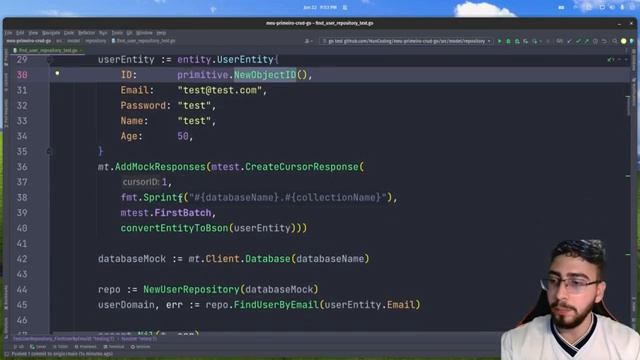Start the Debug session icon
The image size is (640, 360).
[x=508, y=41]
